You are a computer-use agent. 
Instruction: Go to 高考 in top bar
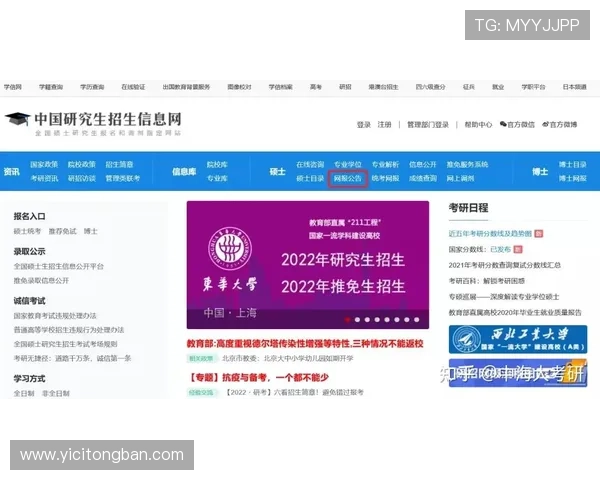[x=316, y=87]
